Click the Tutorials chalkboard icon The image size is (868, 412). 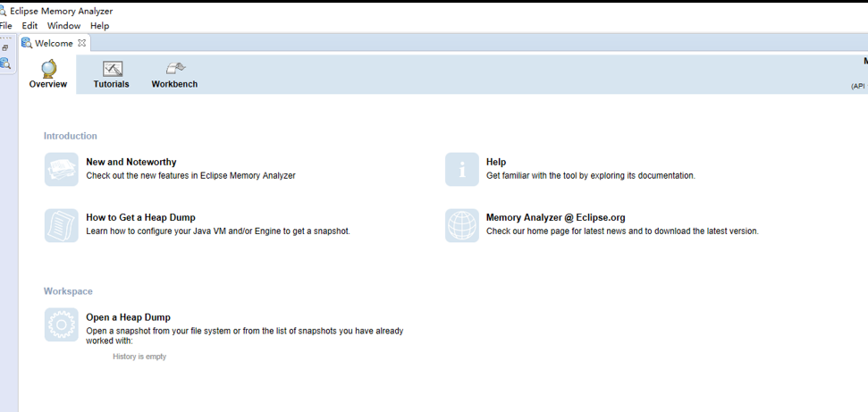(113, 69)
